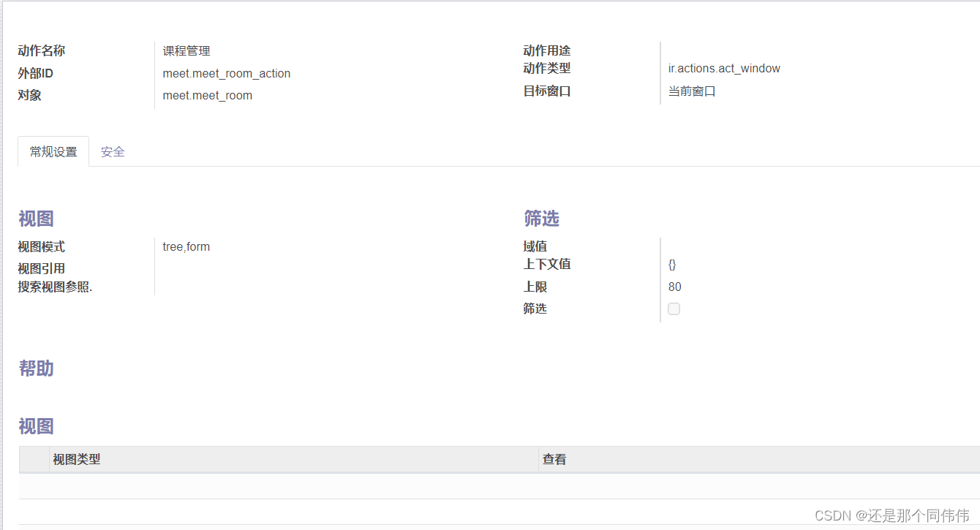
Task: Click the meet.meet_room object value
Action: 208,95
